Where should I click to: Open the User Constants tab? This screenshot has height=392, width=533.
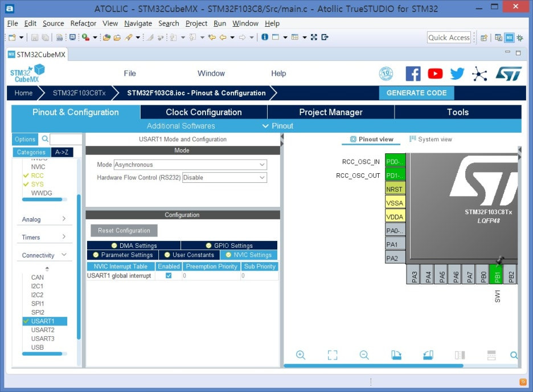coord(189,255)
